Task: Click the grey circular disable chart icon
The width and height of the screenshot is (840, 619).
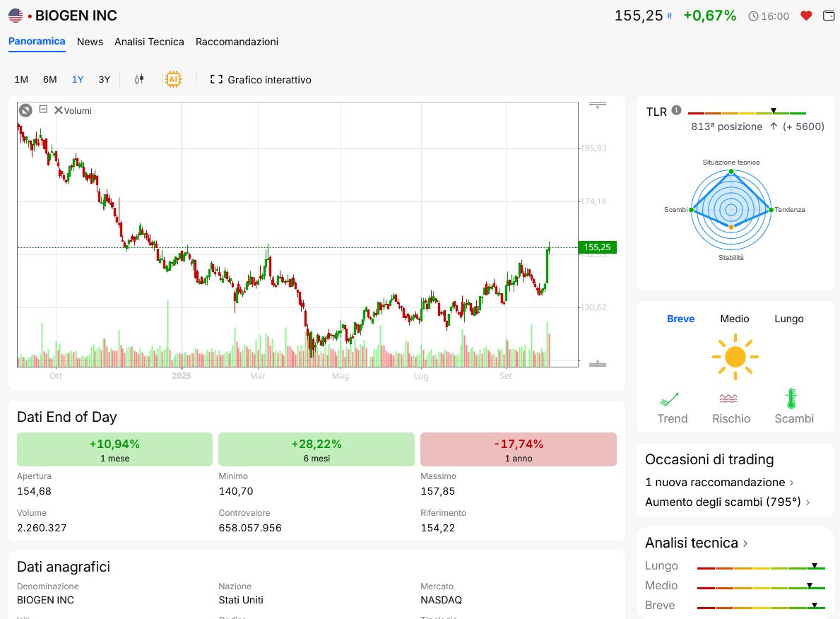Action: 25,110
